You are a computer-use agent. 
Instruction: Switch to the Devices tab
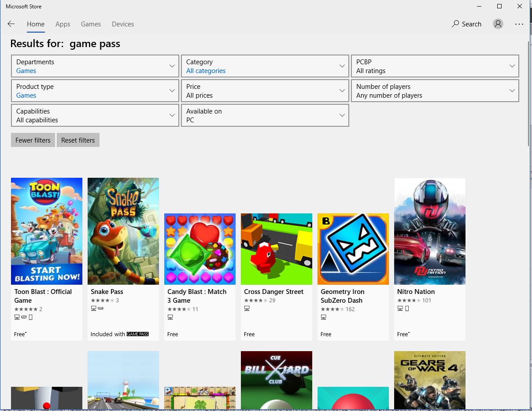coord(123,24)
